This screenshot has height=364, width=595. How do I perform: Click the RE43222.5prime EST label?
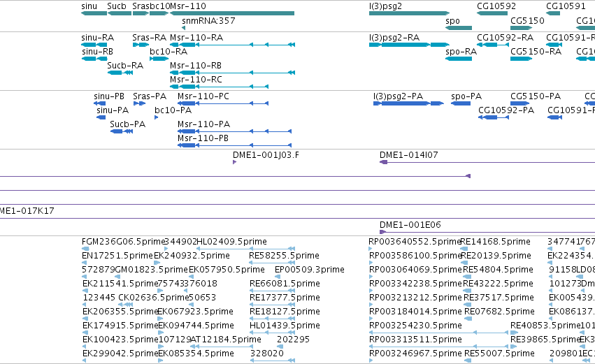(499, 284)
